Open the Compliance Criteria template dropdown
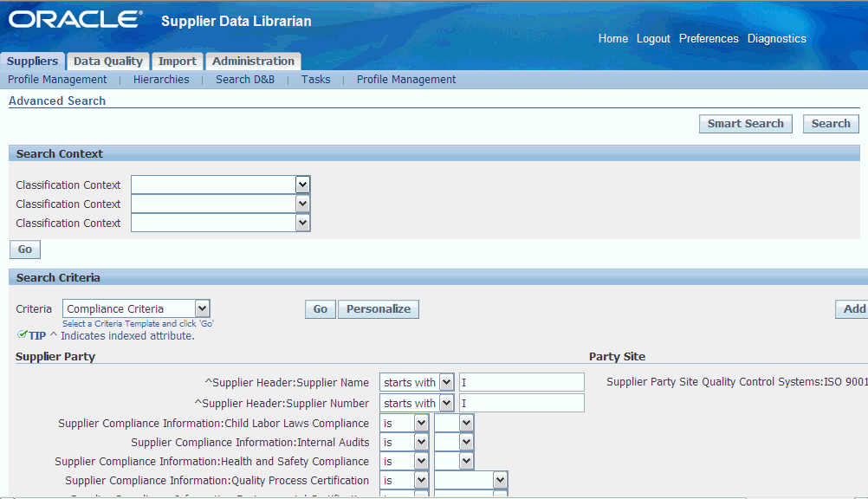Image resolution: width=868 pixels, height=499 pixels. pos(136,308)
